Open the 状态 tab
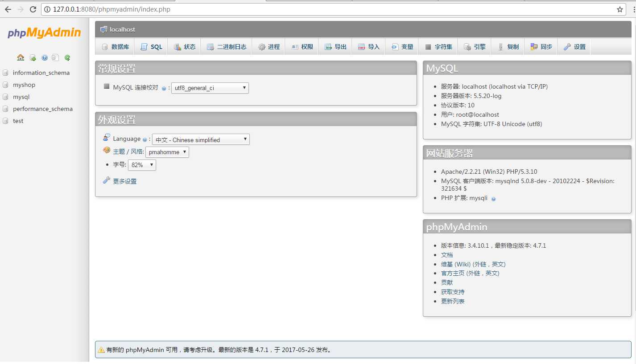This screenshot has height=364, width=636. [184, 47]
